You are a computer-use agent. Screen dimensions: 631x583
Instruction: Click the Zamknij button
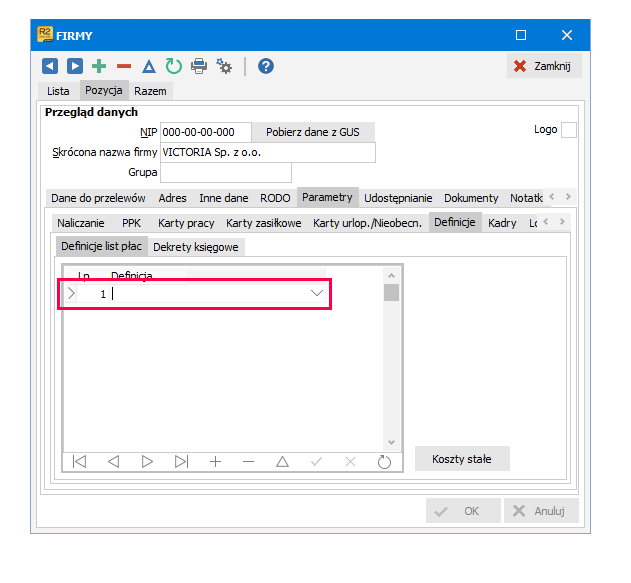[x=544, y=66]
